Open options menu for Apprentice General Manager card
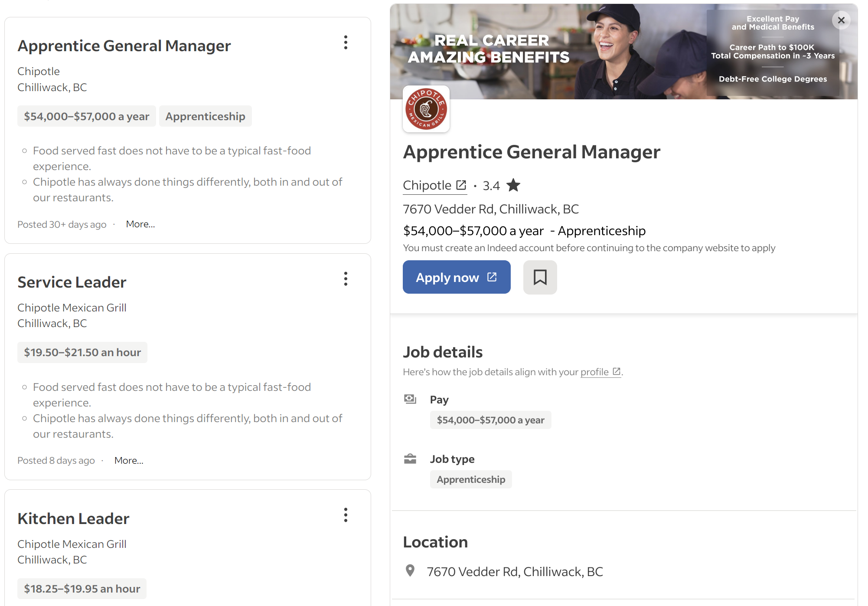This screenshot has height=606, width=868. pyautogui.click(x=346, y=43)
